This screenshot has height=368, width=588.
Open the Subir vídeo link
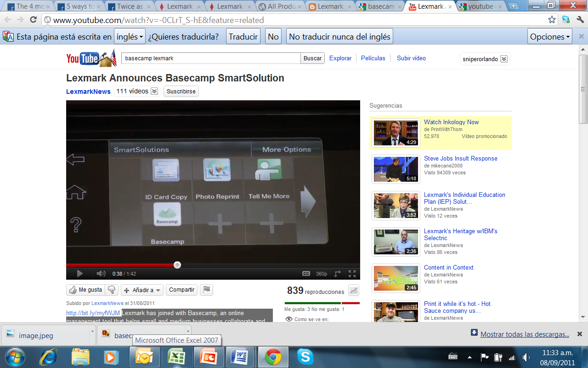point(411,58)
